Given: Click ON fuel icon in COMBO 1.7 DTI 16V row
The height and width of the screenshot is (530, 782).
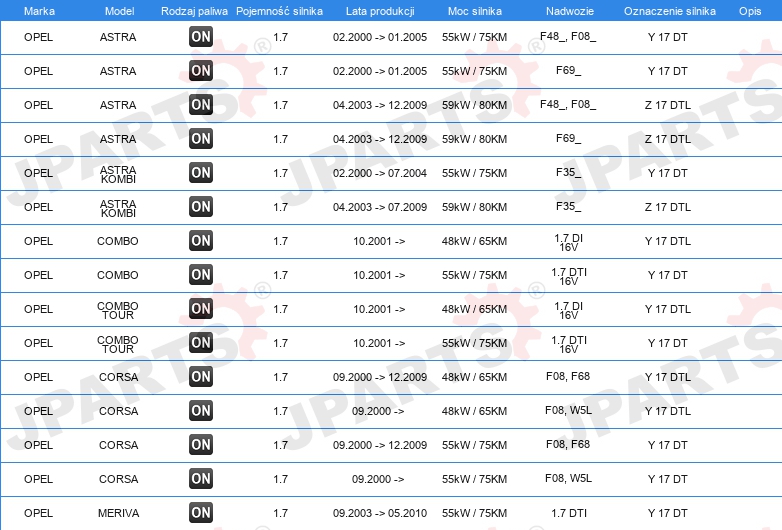Looking at the screenshot, I should [x=201, y=274].
